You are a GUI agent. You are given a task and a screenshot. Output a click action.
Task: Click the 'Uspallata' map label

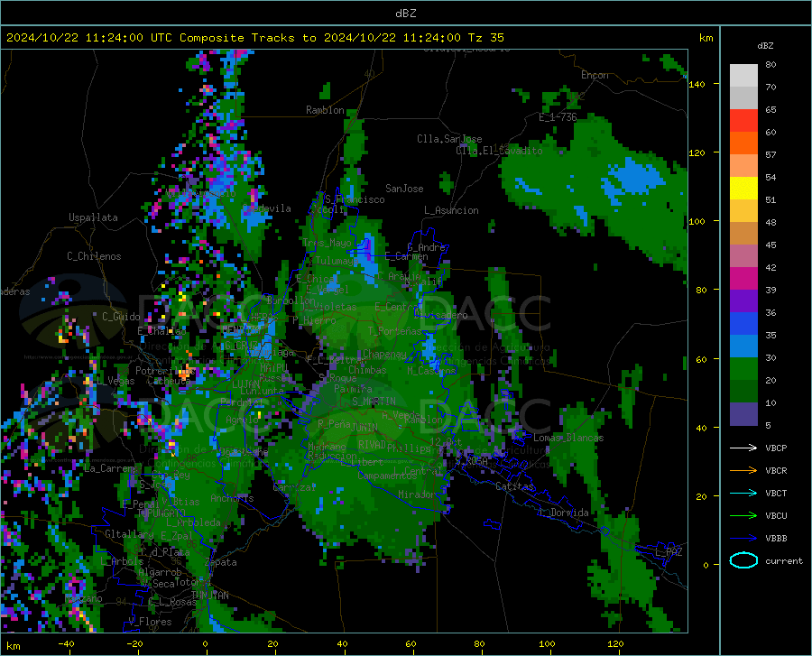pyautogui.click(x=93, y=217)
